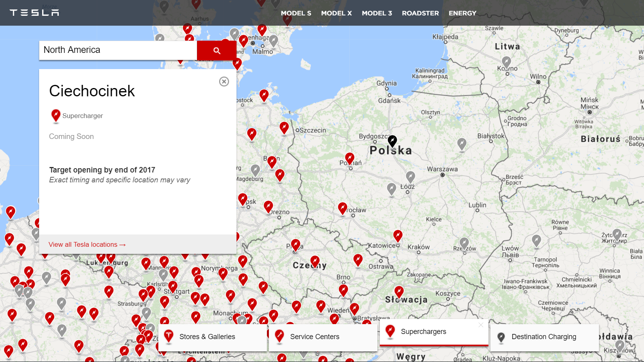Click the Warszawa city label

442,169
